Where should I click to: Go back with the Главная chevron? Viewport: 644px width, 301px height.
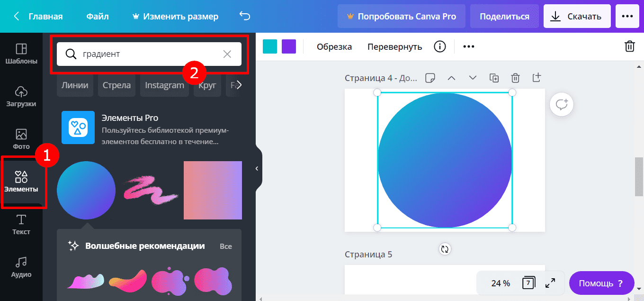pyautogui.click(x=17, y=16)
